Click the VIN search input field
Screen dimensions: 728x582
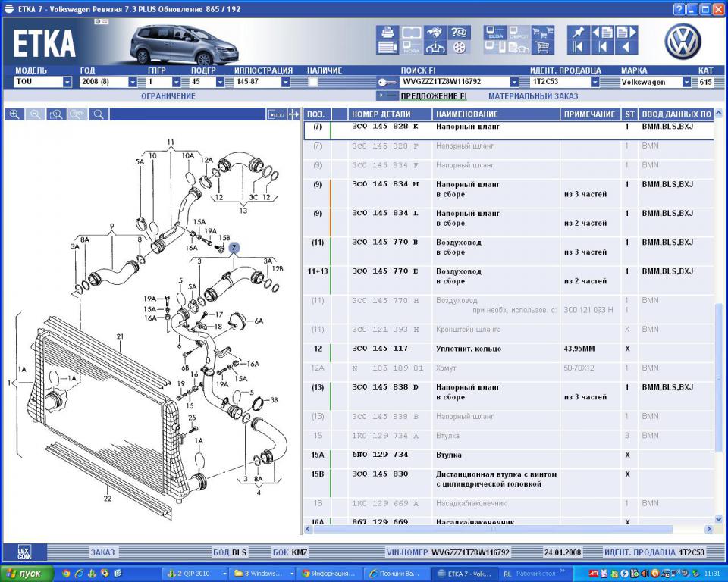(454, 82)
